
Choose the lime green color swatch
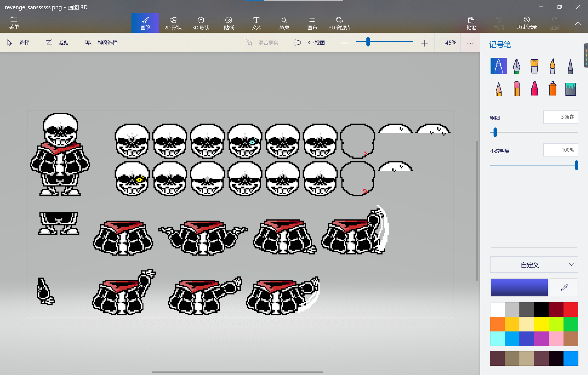pyautogui.click(x=556, y=324)
